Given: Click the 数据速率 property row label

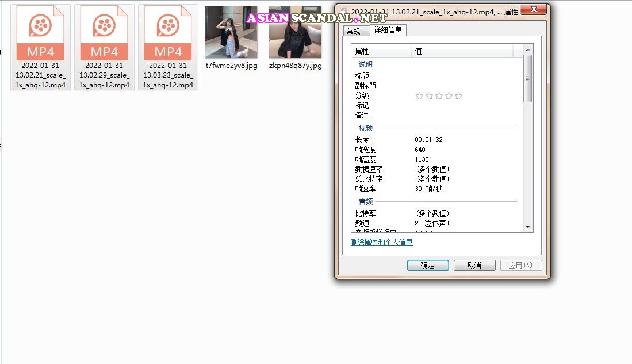Looking at the screenshot, I should coord(369,169).
